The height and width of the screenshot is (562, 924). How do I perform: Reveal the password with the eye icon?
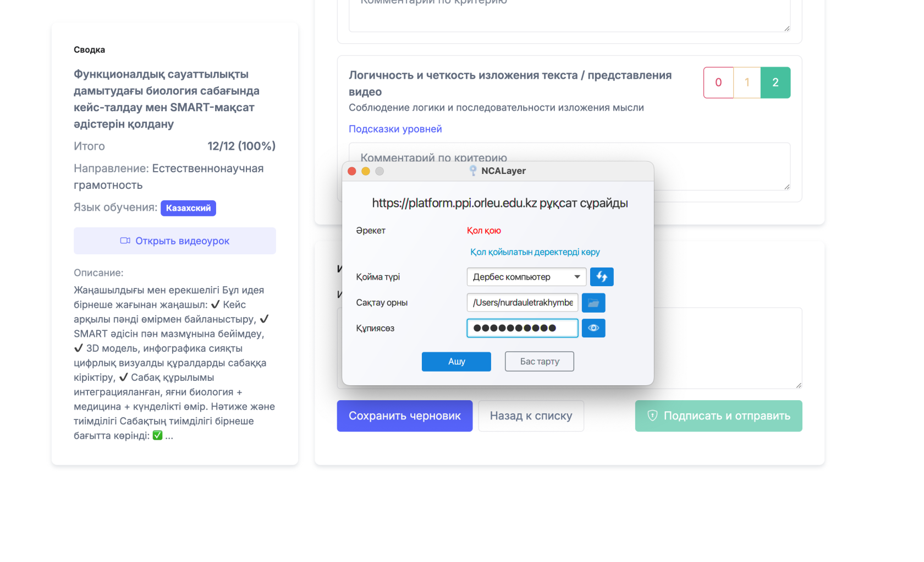tap(593, 328)
